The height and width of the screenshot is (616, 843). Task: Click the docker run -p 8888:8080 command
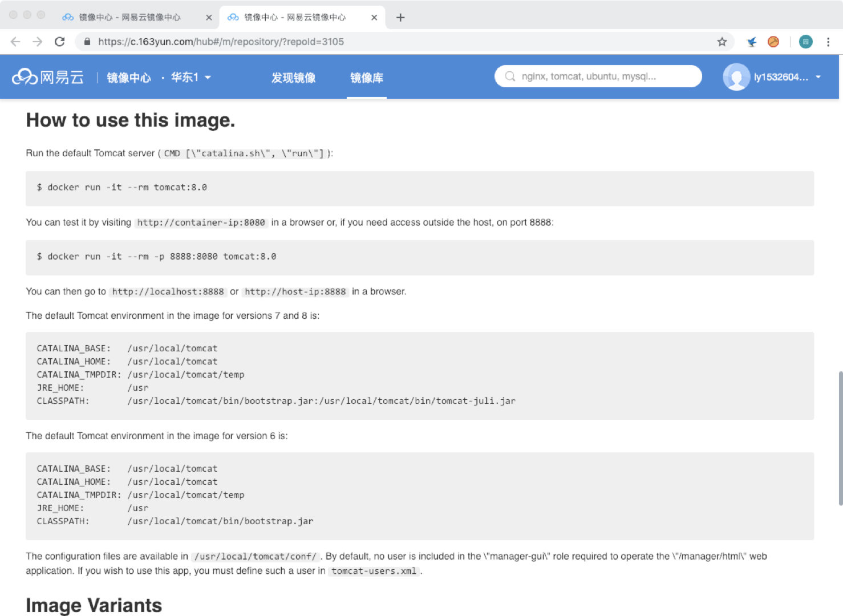coord(157,257)
